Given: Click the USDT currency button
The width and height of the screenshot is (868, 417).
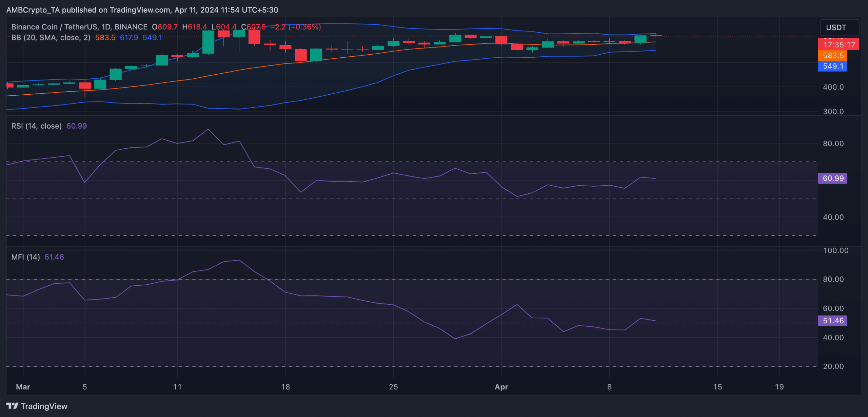Looking at the screenshot, I should pyautogui.click(x=840, y=27).
